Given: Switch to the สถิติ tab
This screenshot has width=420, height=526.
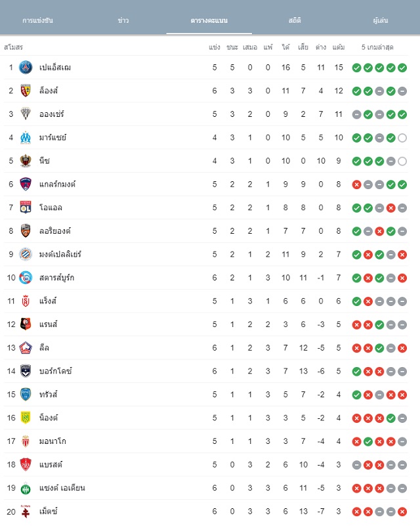Looking at the screenshot, I should click(295, 20).
